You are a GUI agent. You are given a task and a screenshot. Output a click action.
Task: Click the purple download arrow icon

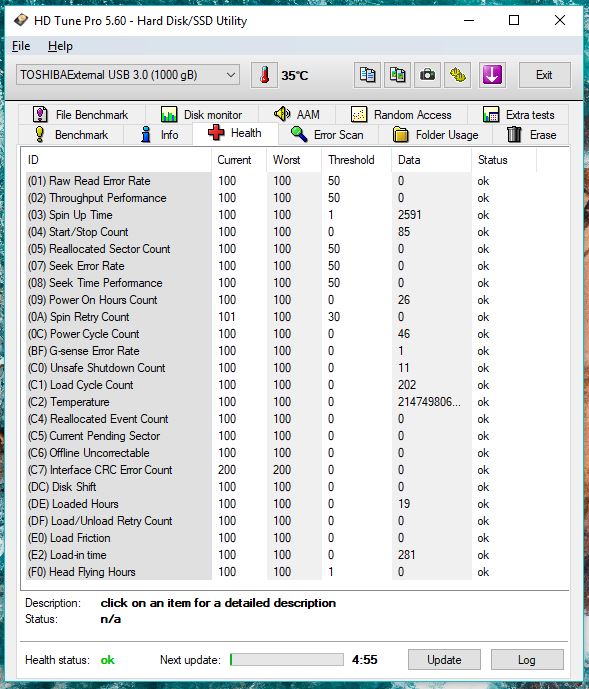click(492, 75)
